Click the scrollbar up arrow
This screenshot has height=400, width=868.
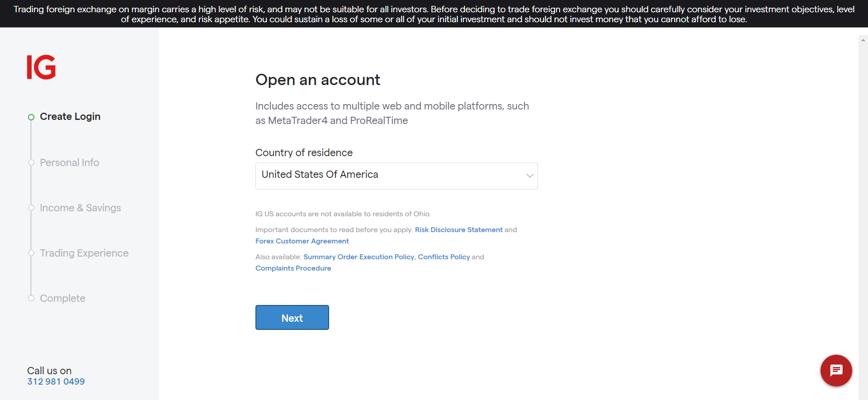tap(863, 40)
